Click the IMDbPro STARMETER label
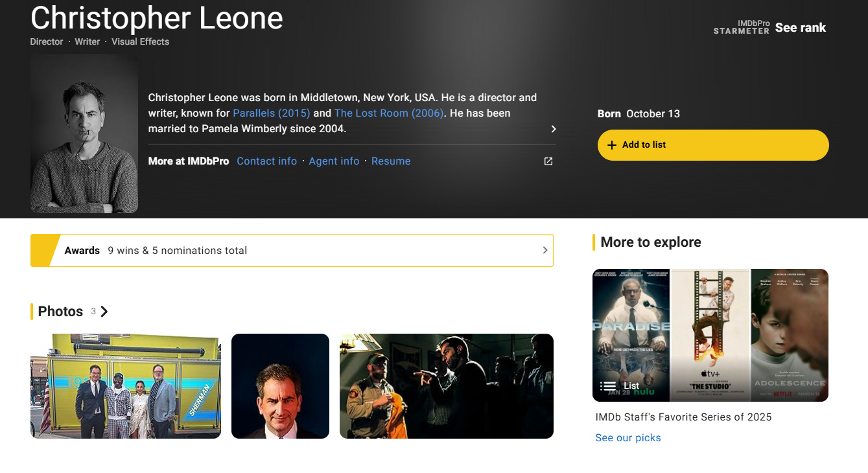 pyautogui.click(x=742, y=27)
